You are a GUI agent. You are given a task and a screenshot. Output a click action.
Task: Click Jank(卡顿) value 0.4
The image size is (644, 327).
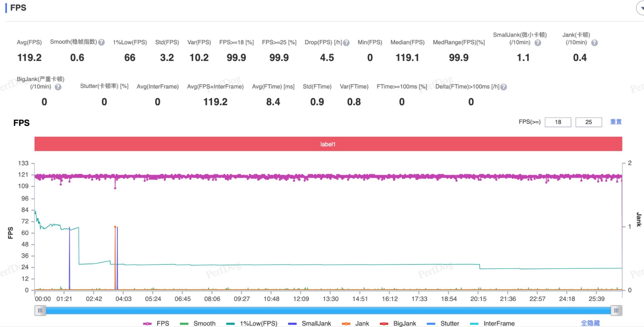tap(580, 58)
